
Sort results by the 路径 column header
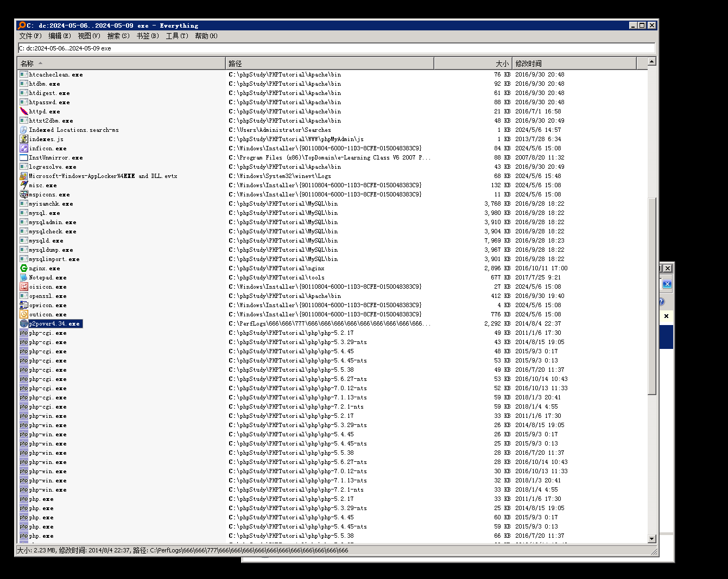330,63
